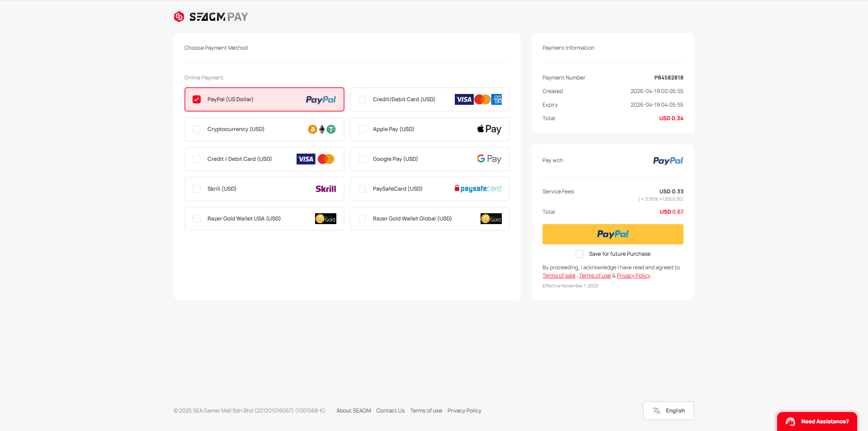Enable Save for future Purchase

coord(580,254)
